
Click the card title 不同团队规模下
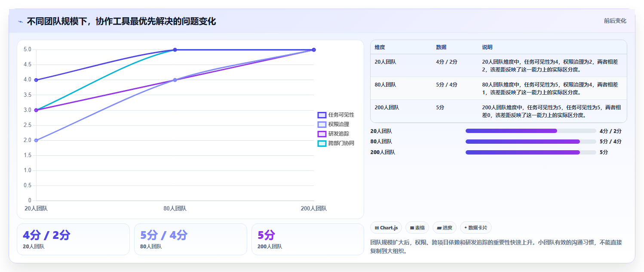(x=121, y=22)
